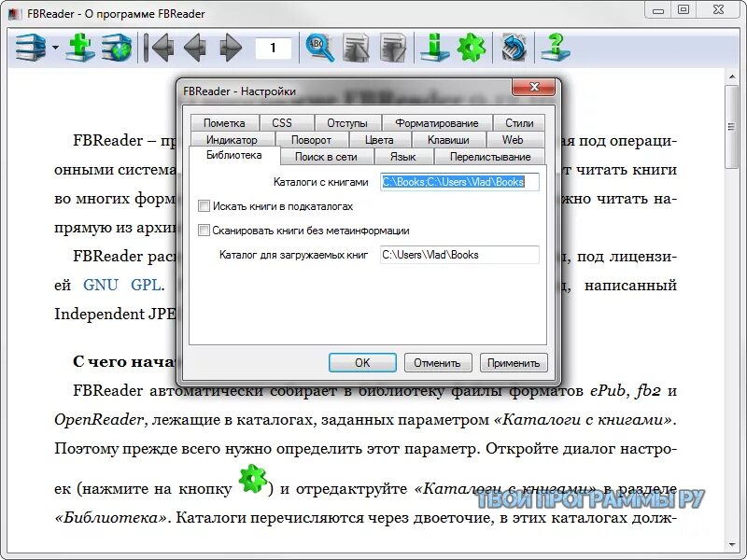Click the Применить button
747x560 pixels.
coord(514,362)
